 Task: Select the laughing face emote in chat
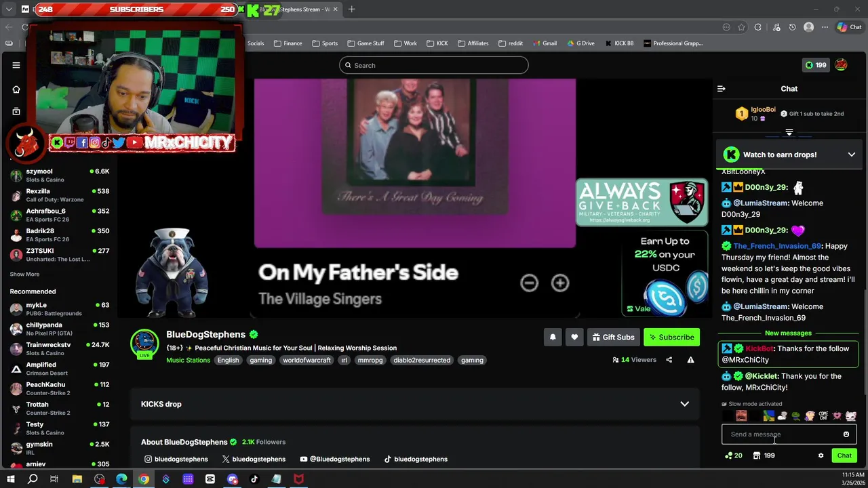(x=741, y=416)
